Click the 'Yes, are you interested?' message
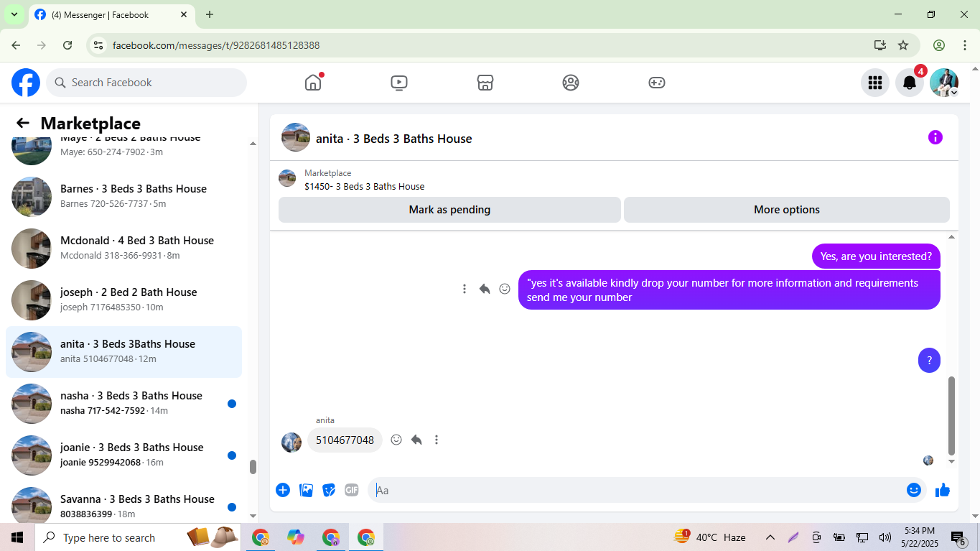The image size is (980, 551). (876, 256)
